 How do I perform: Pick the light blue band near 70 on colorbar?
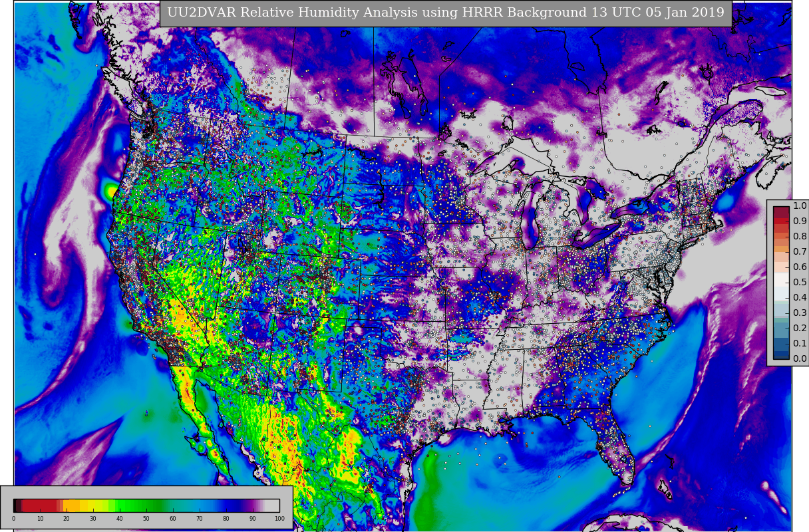[200, 505]
